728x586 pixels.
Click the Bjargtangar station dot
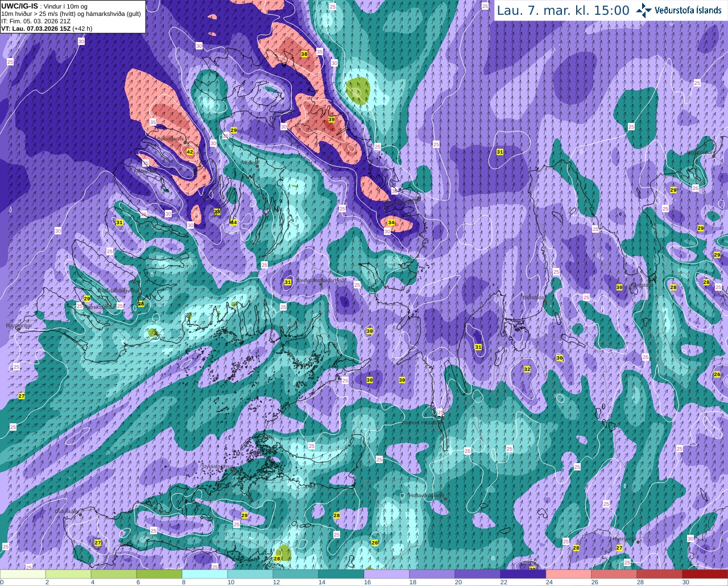[x=19, y=329]
